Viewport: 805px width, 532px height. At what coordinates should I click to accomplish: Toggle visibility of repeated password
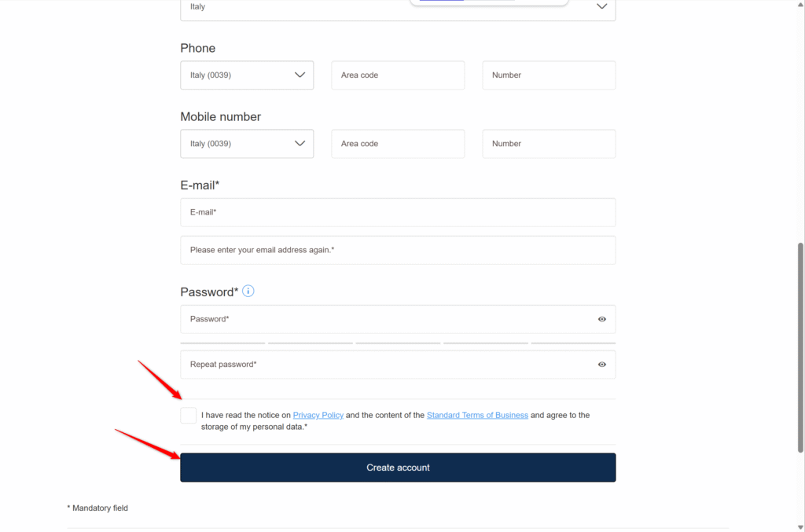(601, 365)
